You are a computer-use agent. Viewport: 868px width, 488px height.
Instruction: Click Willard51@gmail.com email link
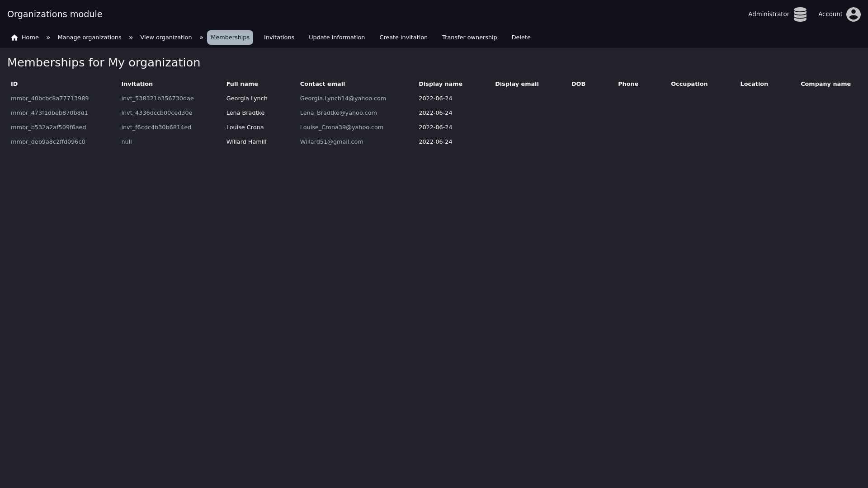pyautogui.click(x=331, y=142)
